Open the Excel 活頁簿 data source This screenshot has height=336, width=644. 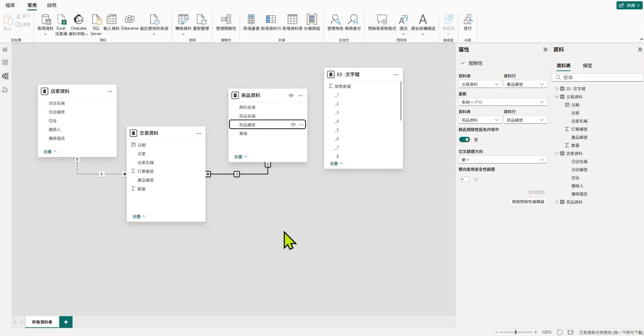(61, 20)
